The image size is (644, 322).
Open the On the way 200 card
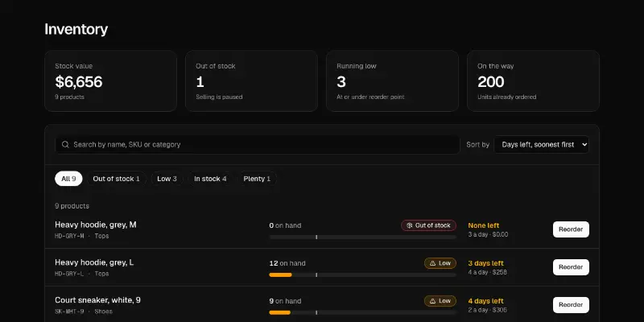pyautogui.click(x=533, y=81)
